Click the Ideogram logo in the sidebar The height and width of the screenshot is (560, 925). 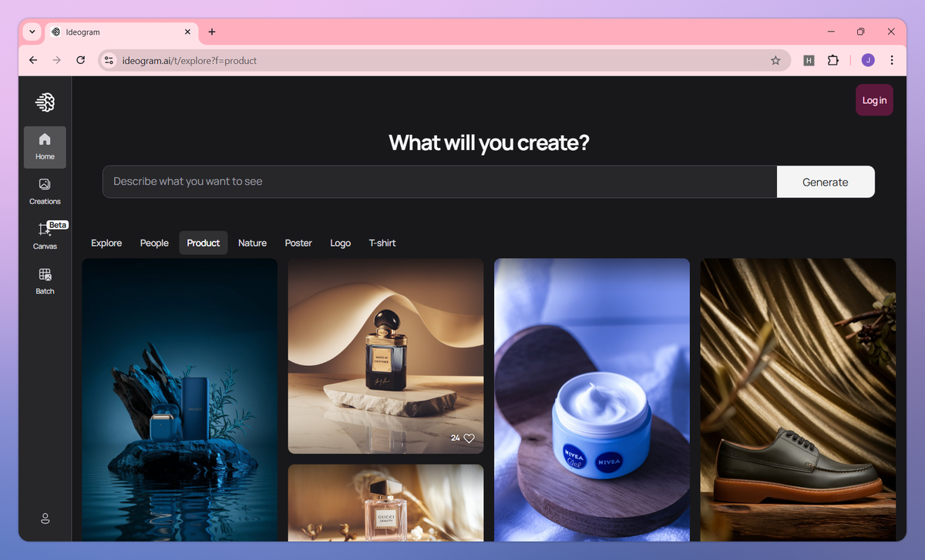point(45,102)
